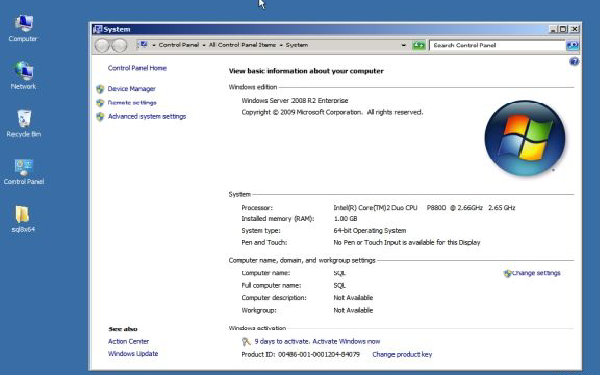
Task: Open Device Manager link
Action: 132,89
